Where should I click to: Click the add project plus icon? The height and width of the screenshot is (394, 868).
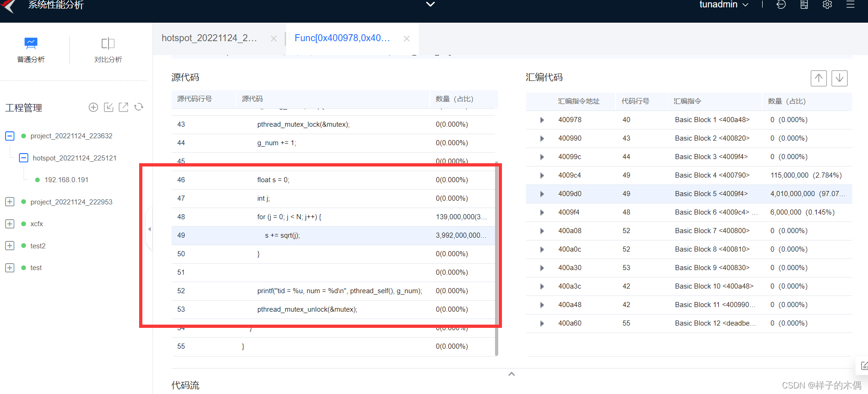click(93, 107)
